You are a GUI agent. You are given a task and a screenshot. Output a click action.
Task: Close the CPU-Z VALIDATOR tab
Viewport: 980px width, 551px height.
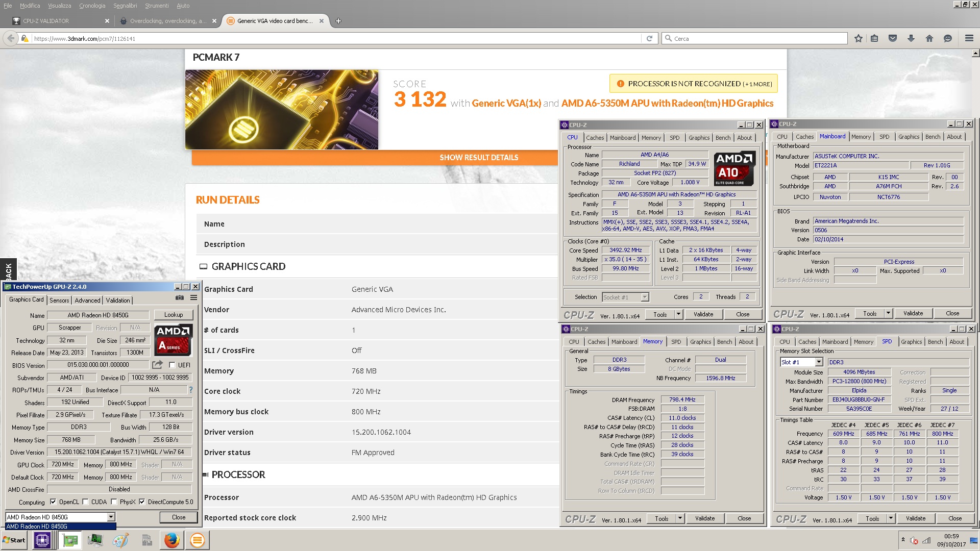pos(107,21)
